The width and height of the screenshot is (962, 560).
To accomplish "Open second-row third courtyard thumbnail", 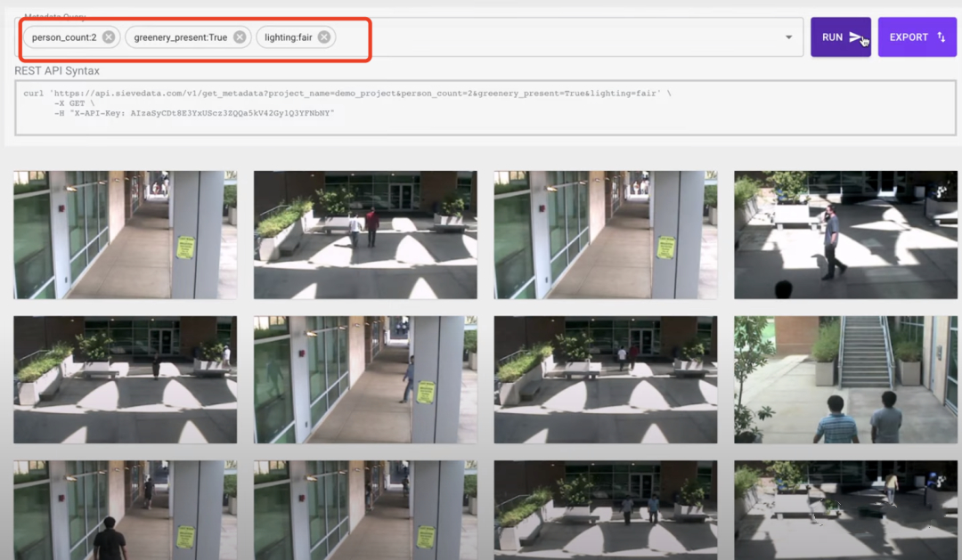I will tap(606, 379).
